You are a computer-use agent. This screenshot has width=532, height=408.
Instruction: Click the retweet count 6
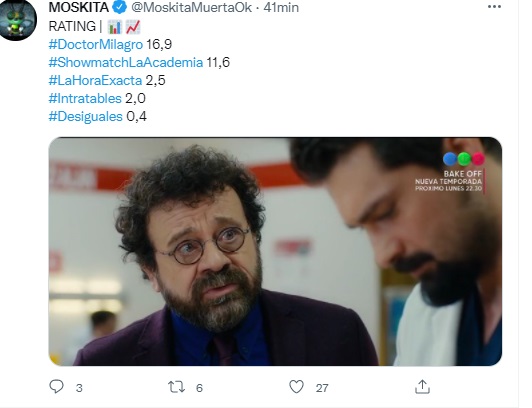click(199, 388)
